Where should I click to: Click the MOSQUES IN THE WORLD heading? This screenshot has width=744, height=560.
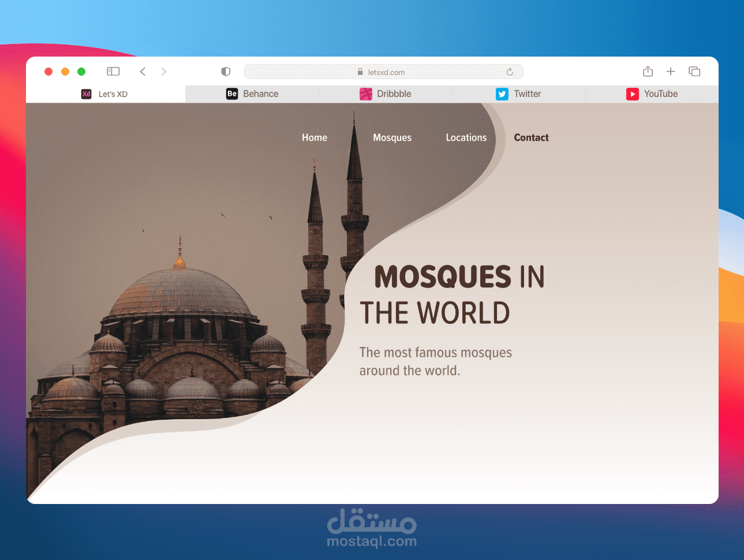pyautogui.click(x=453, y=295)
